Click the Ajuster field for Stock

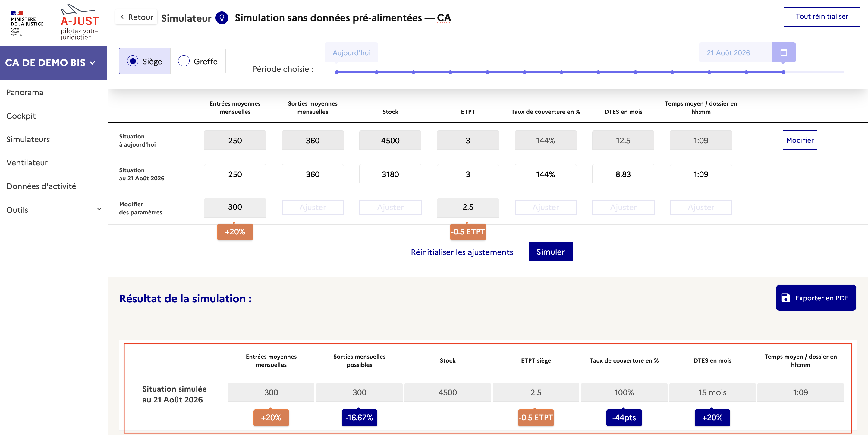click(x=390, y=207)
